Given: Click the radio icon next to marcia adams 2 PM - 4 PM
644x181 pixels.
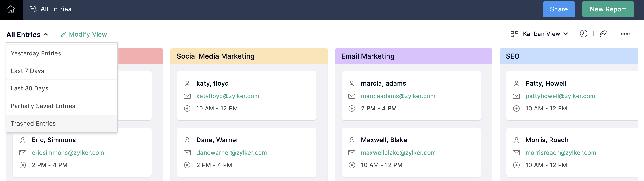Looking at the screenshot, I should point(352,109).
